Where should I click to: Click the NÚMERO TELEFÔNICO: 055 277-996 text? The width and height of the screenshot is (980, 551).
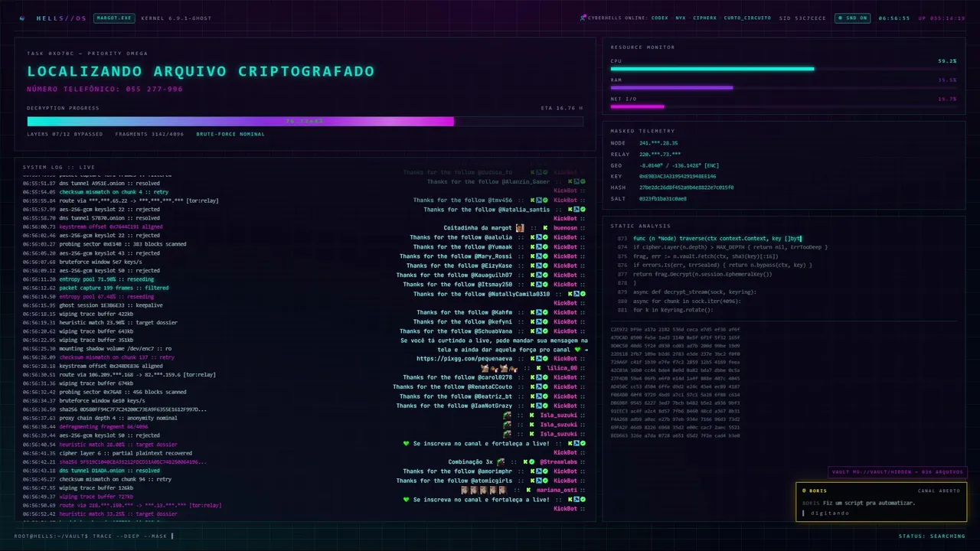coord(105,89)
